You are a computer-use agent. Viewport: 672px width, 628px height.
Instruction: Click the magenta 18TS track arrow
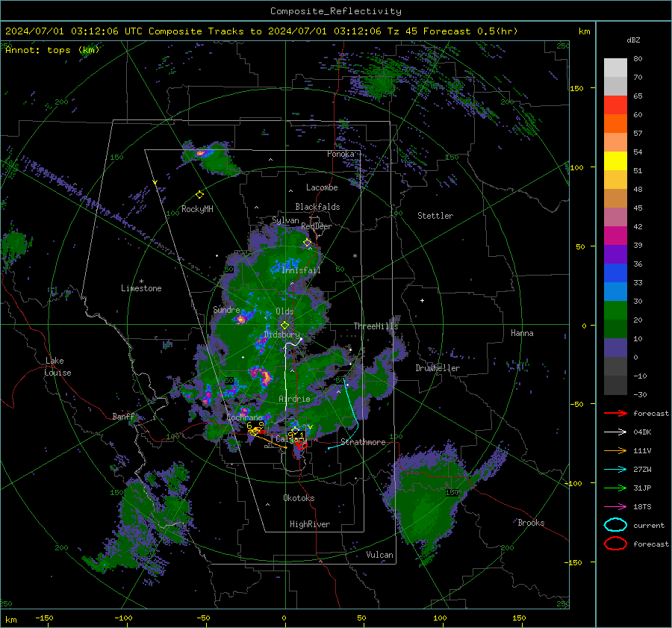tap(615, 507)
